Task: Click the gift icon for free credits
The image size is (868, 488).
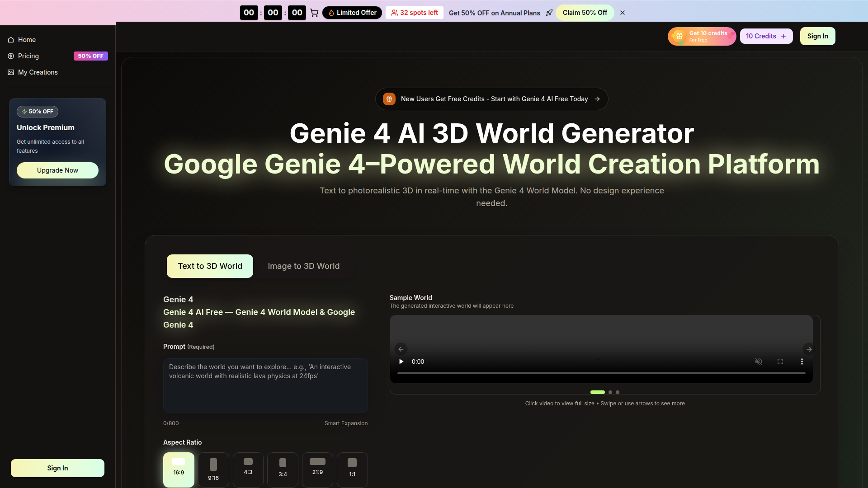Action: click(x=679, y=36)
